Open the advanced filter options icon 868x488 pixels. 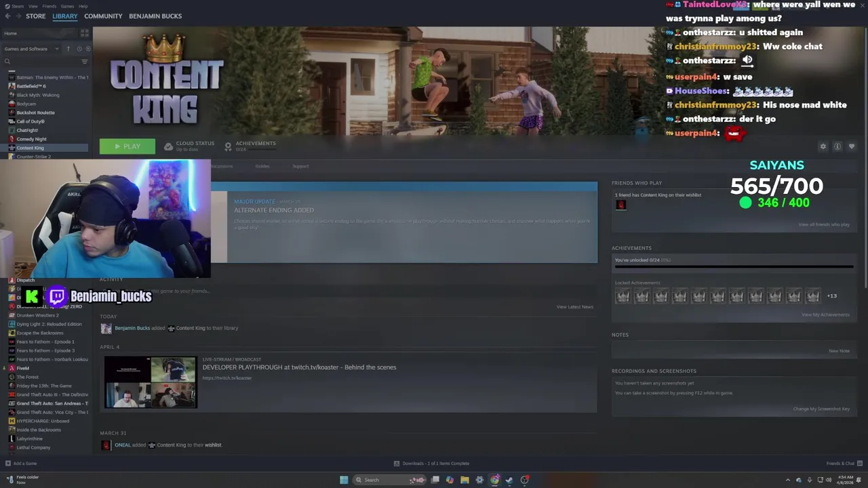[x=85, y=62]
